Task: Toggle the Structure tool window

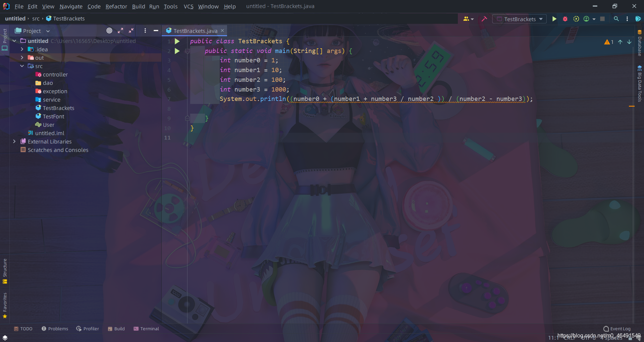Action: click(5, 271)
